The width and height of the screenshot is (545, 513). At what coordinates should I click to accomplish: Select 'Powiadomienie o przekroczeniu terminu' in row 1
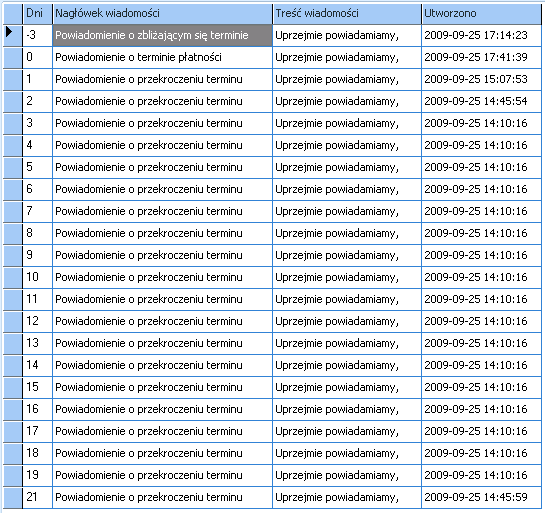162,79
